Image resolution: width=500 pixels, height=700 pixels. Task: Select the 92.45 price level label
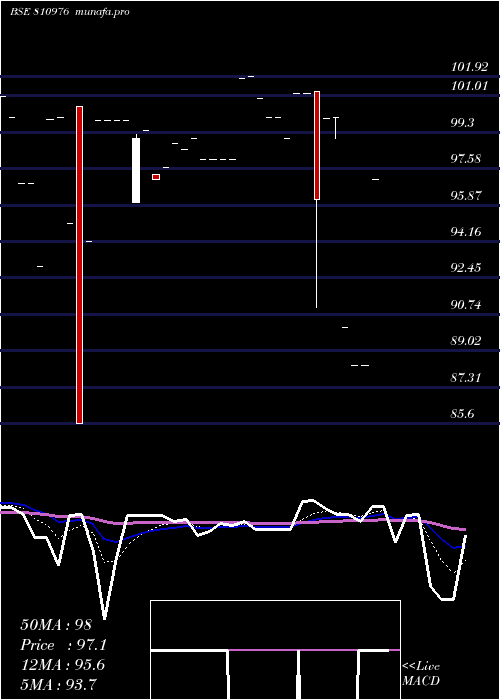point(466,268)
